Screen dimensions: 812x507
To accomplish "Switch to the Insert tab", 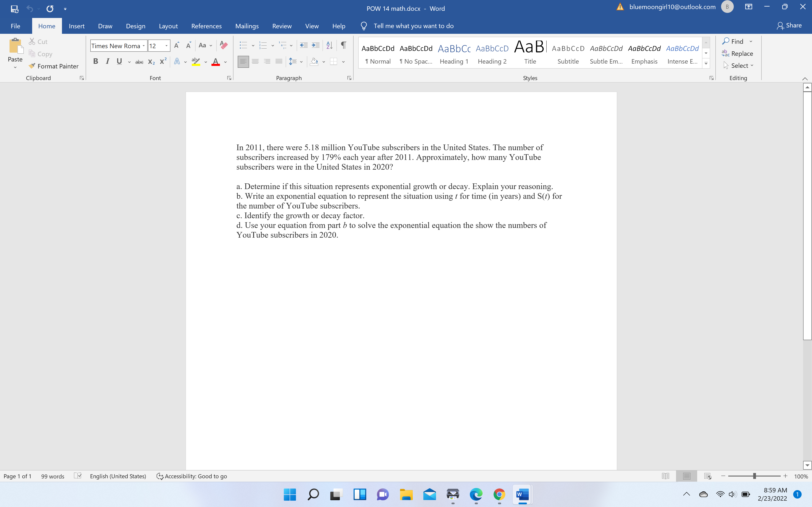I will click(77, 26).
